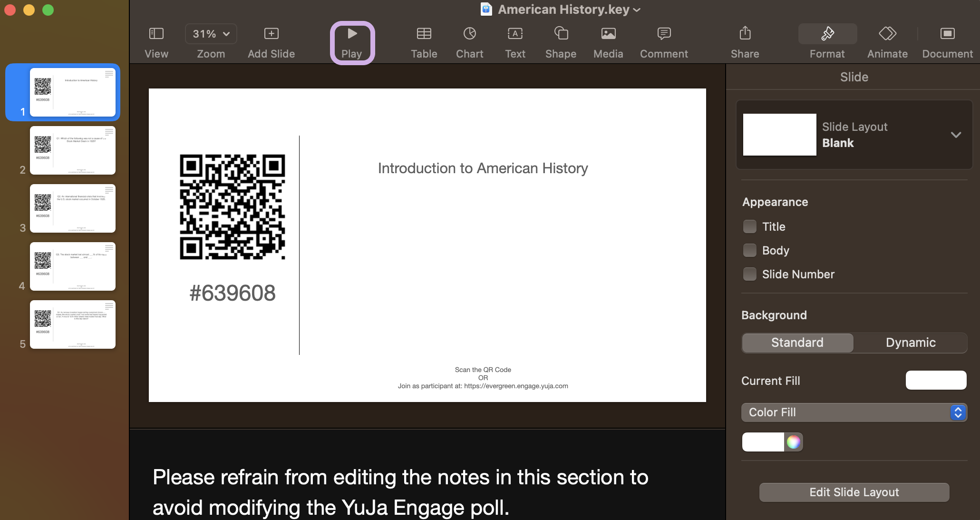Switch to the Animate inspector tab
This screenshot has width=980, height=520.
click(887, 34)
